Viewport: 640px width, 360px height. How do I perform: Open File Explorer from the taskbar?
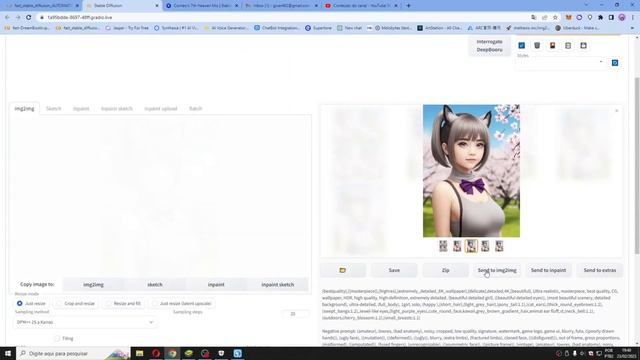point(140,353)
